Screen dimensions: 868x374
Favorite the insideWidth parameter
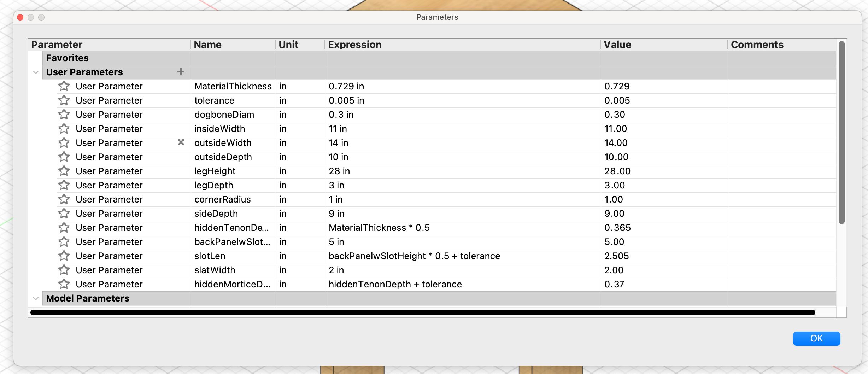pyautogui.click(x=64, y=128)
